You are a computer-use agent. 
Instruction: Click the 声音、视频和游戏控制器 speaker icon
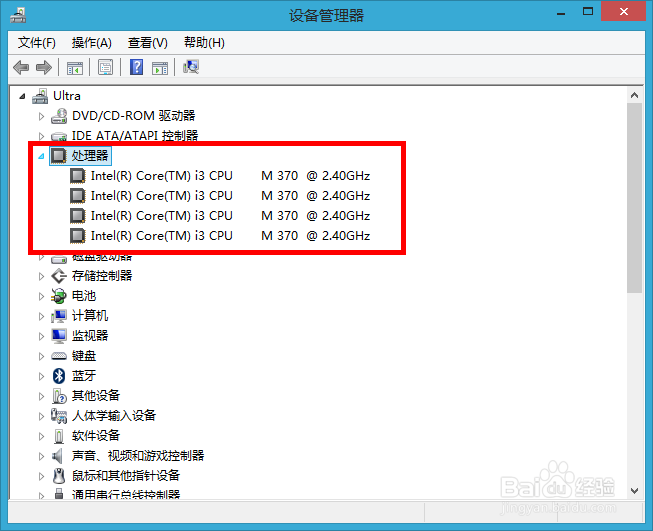tap(58, 456)
